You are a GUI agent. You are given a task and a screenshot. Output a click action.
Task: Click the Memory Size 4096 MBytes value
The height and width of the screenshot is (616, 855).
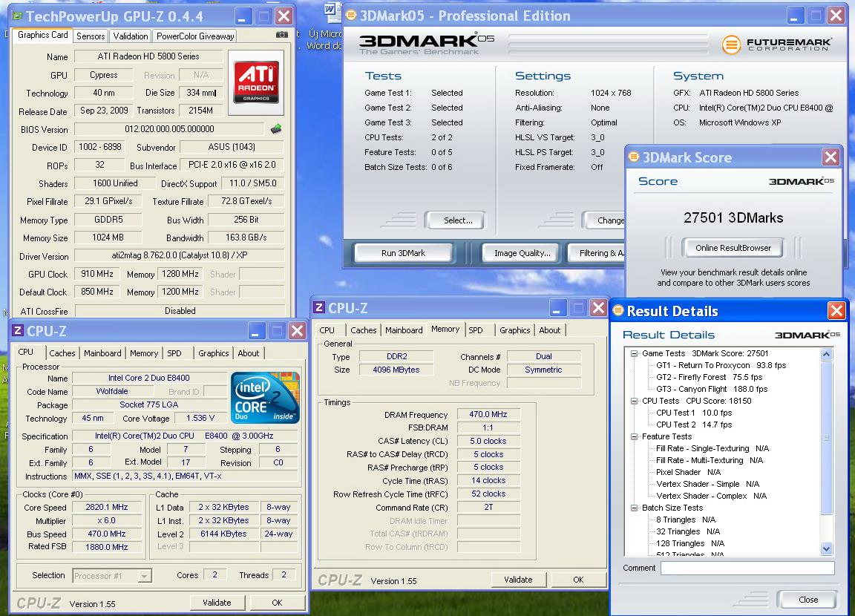[396, 370]
